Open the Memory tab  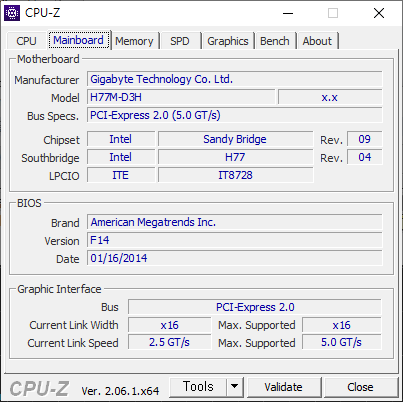(x=134, y=41)
